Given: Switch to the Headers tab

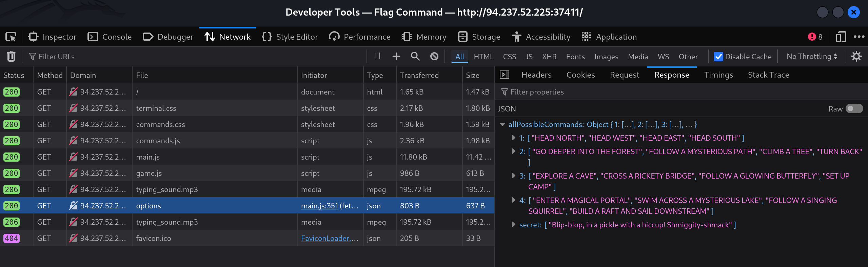Looking at the screenshot, I should 536,75.
